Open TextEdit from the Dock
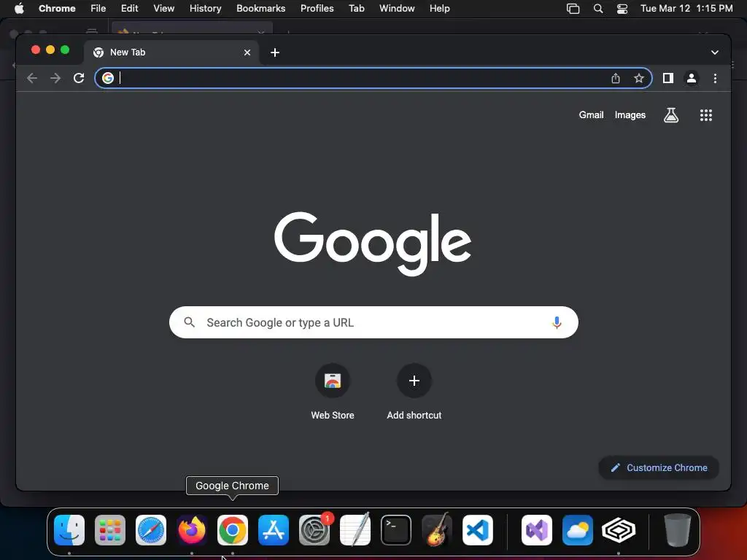The height and width of the screenshot is (560, 747). click(x=355, y=529)
